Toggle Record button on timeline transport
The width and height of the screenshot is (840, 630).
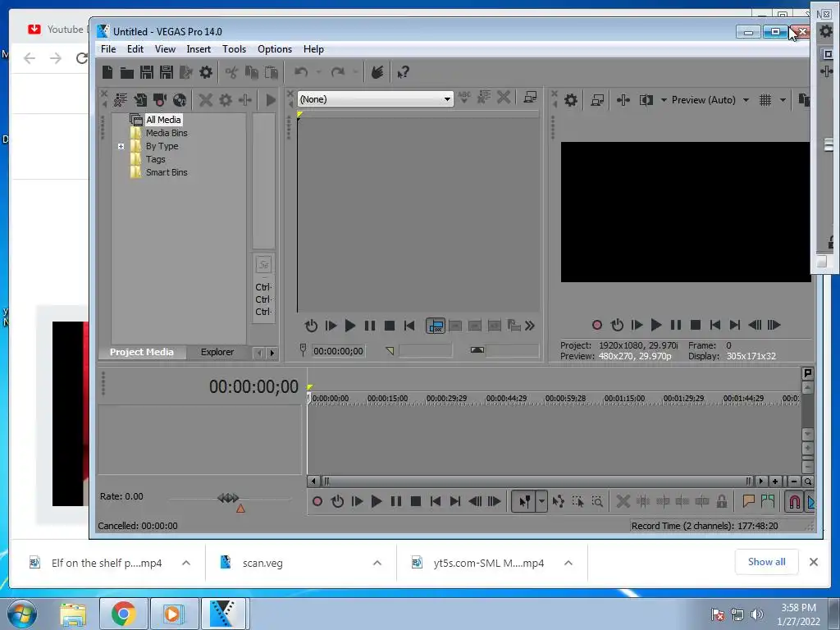coord(317,501)
